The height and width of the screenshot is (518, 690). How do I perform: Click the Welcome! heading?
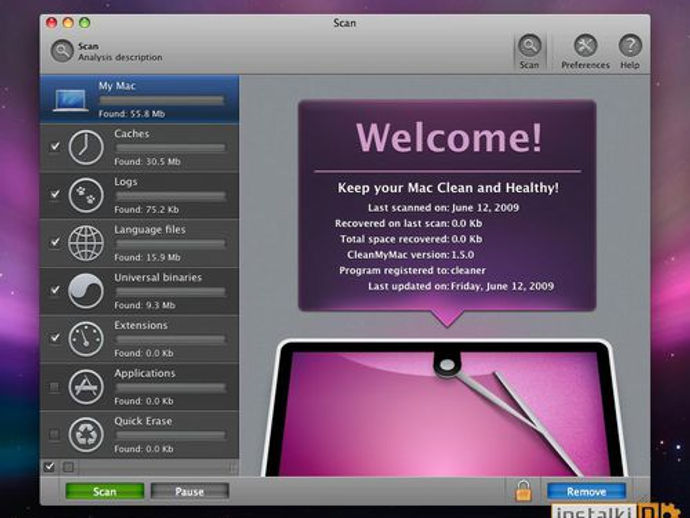(x=448, y=137)
